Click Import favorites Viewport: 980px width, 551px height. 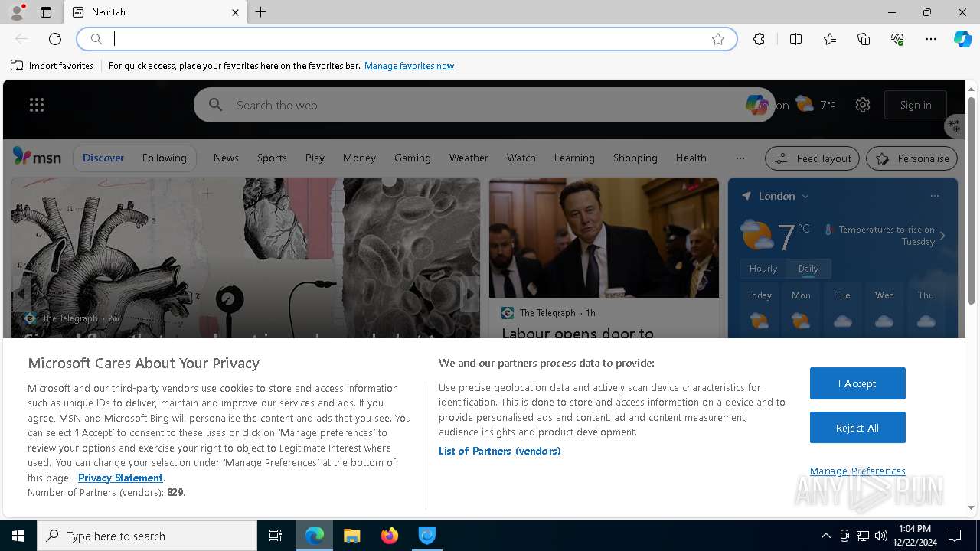pyautogui.click(x=52, y=66)
